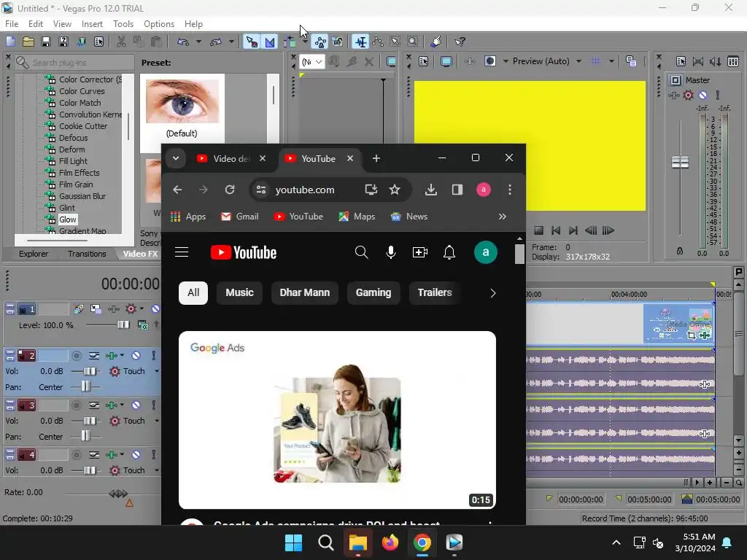The image size is (747, 560).
Task: Open the trimmer media history dropdown
Action: [312, 62]
